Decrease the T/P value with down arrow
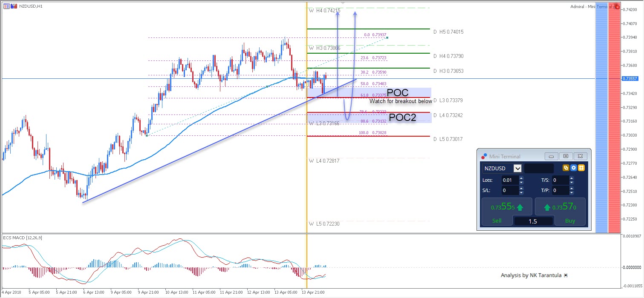This screenshot has height=298, width=644. click(572, 192)
